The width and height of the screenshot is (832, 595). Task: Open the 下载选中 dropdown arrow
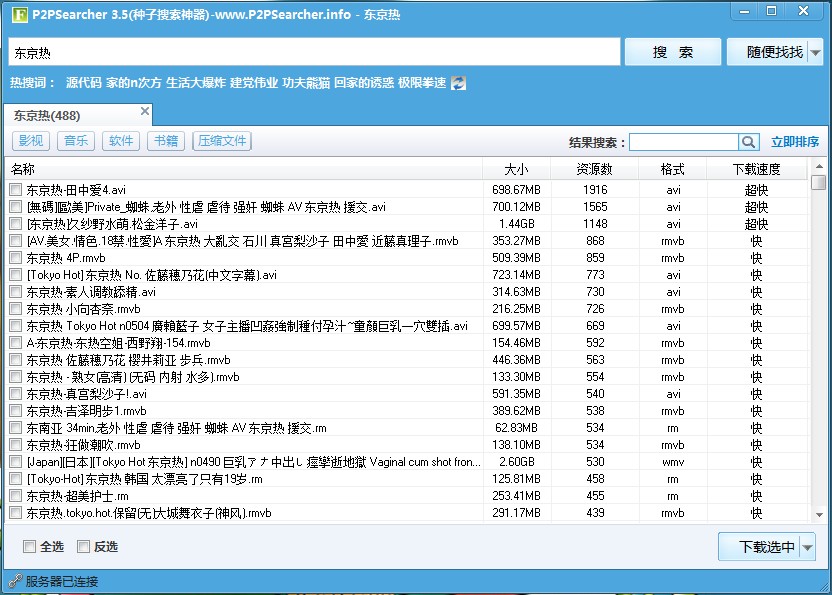pyautogui.click(x=807, y=547)
